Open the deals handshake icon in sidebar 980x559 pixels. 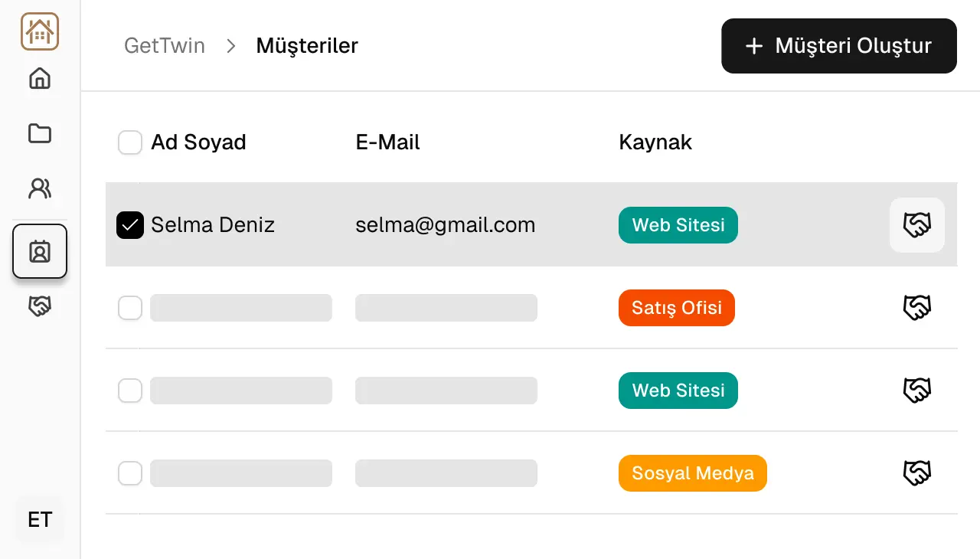(39, 306)
